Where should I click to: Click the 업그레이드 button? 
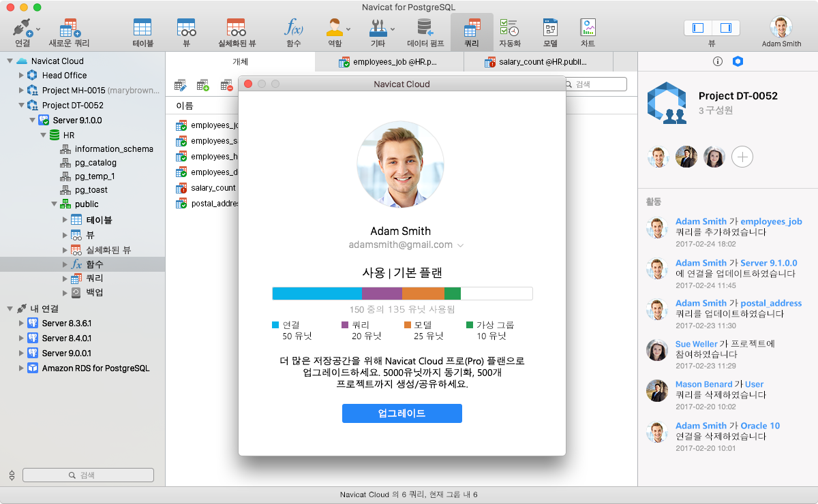pos(402,413)
